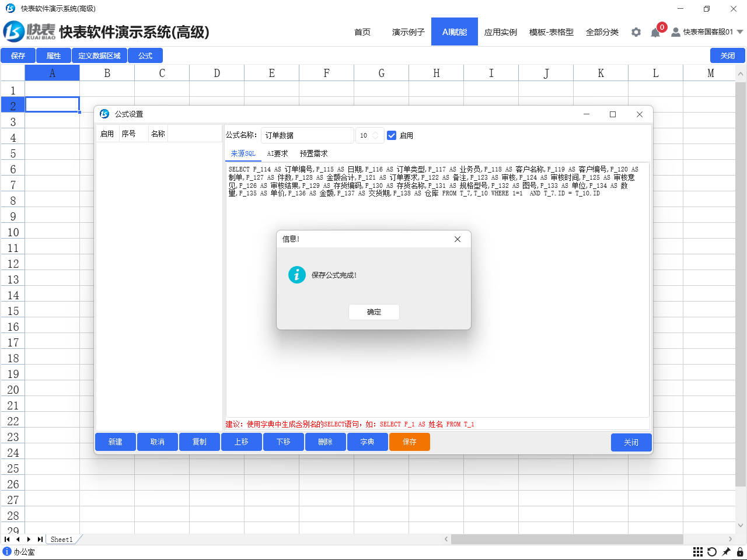Viewport: 747px width, 560px height.
Task: Switch to the 预置需求 tab
Action: (314, 153)
